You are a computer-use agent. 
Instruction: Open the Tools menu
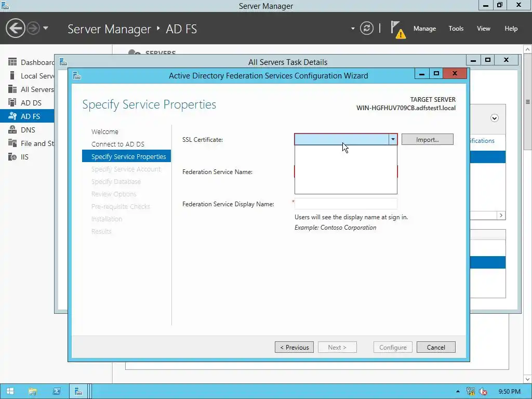pos(456,29)
